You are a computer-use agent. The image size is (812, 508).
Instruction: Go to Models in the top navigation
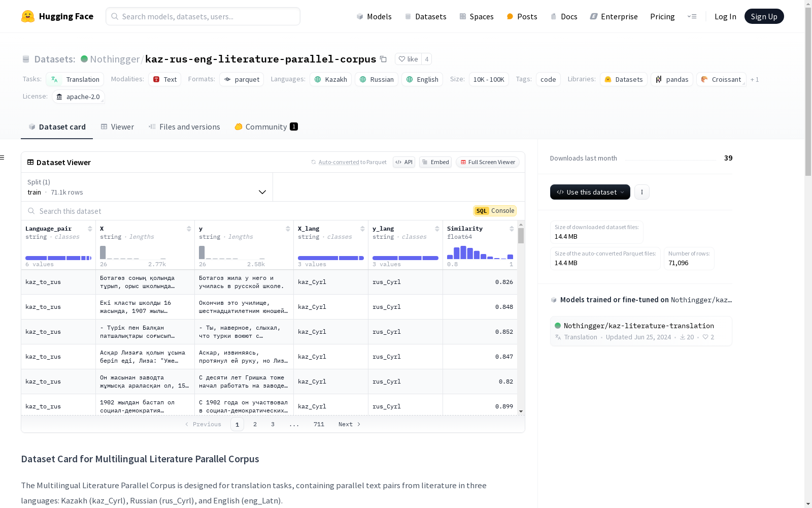(x=374, y=16)
